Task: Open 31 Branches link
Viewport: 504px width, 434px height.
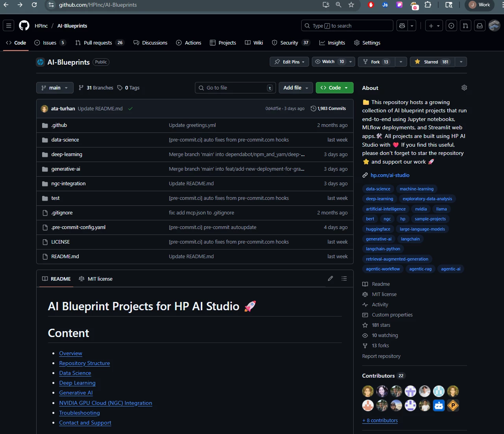Action: [x=96, y=88]
